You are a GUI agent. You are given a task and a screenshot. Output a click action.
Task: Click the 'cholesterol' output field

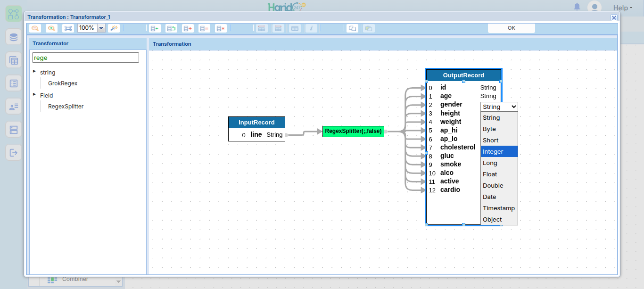458,147
